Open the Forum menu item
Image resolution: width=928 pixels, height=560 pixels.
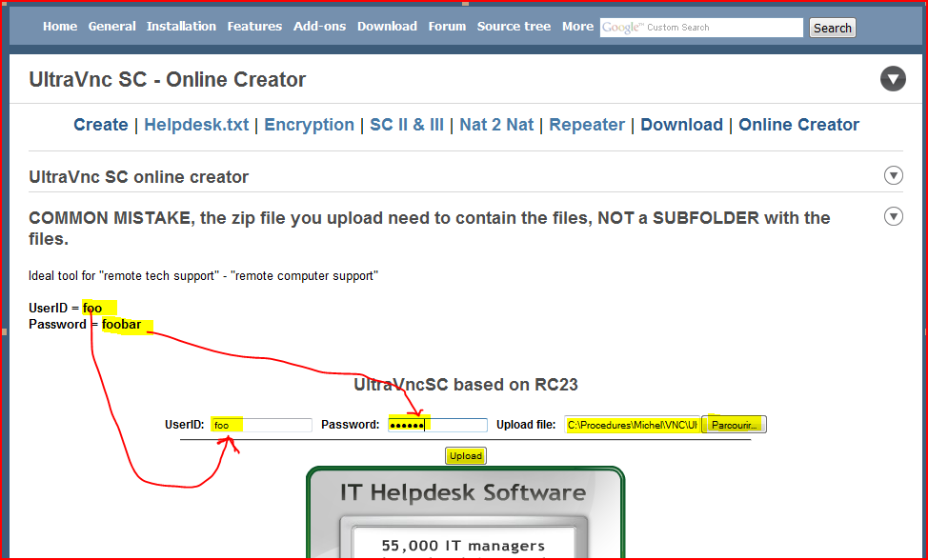447,27
